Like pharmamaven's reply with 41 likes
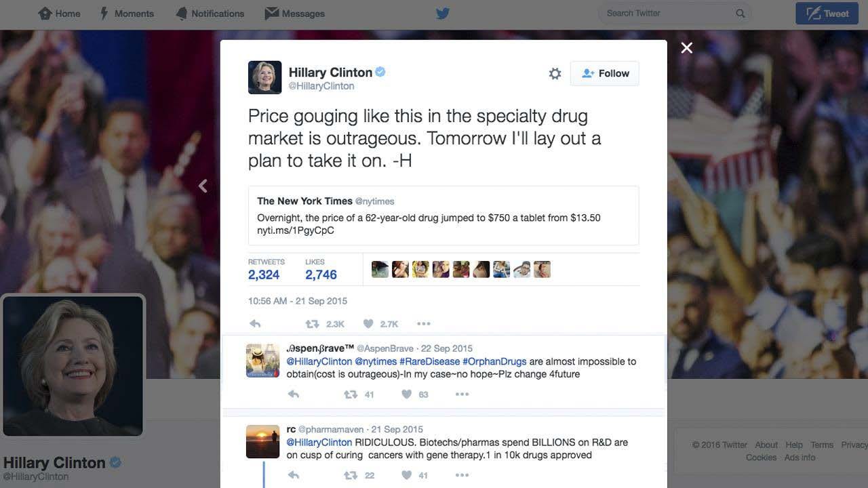 [414, 475]
